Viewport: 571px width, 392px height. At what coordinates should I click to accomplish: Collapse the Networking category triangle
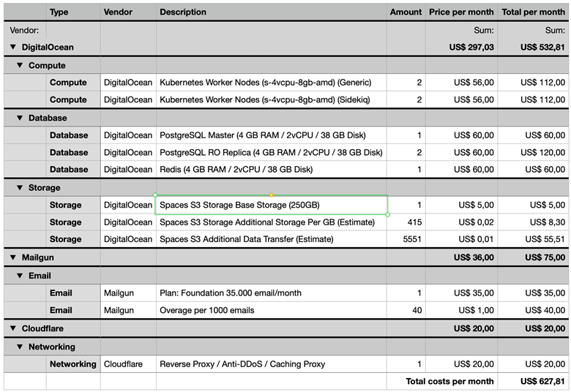pyautogui.click(x=20, y=347)
